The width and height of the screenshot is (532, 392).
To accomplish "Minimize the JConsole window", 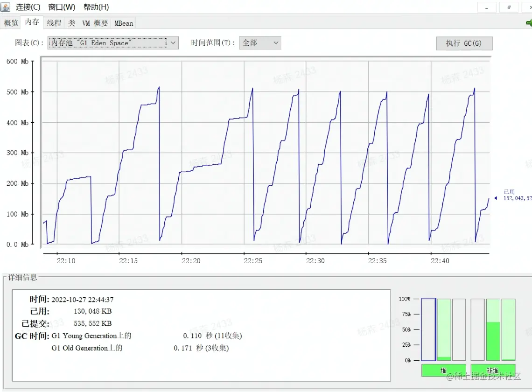I will click(487, 7).
